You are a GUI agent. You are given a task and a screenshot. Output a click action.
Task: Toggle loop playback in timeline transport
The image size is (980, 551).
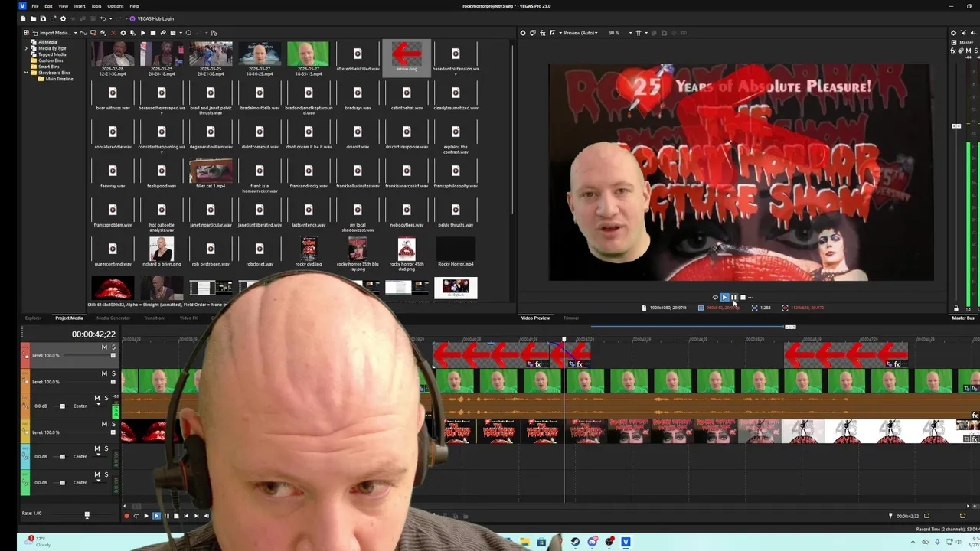[136, 516]
